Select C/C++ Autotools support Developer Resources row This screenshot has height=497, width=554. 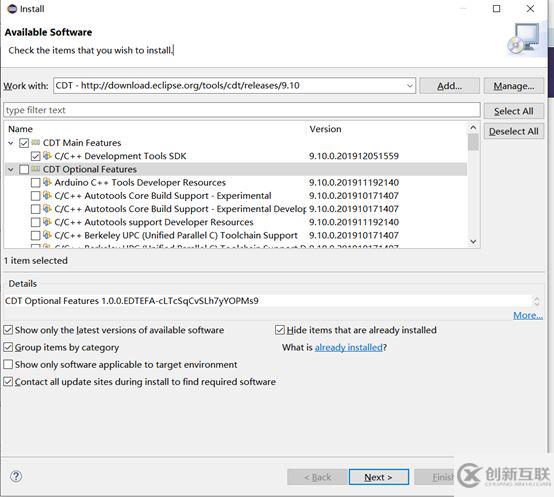point(236,222)
